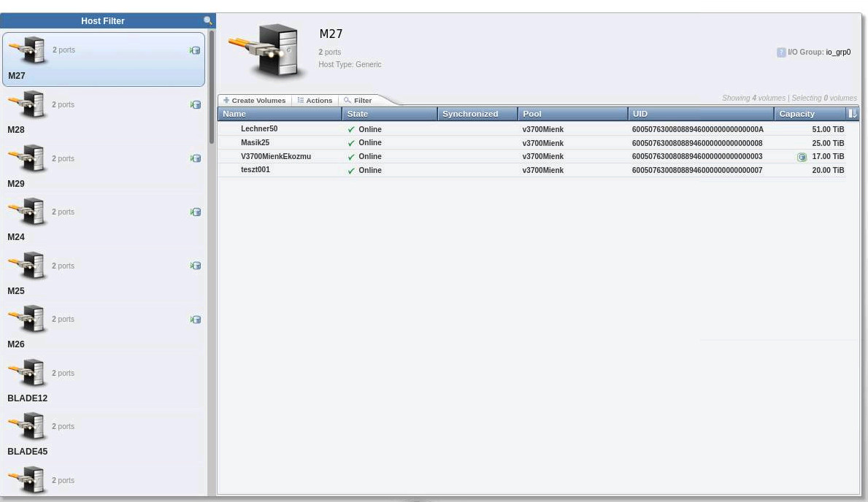Click the Host Filter search magnifier icon

207,21
